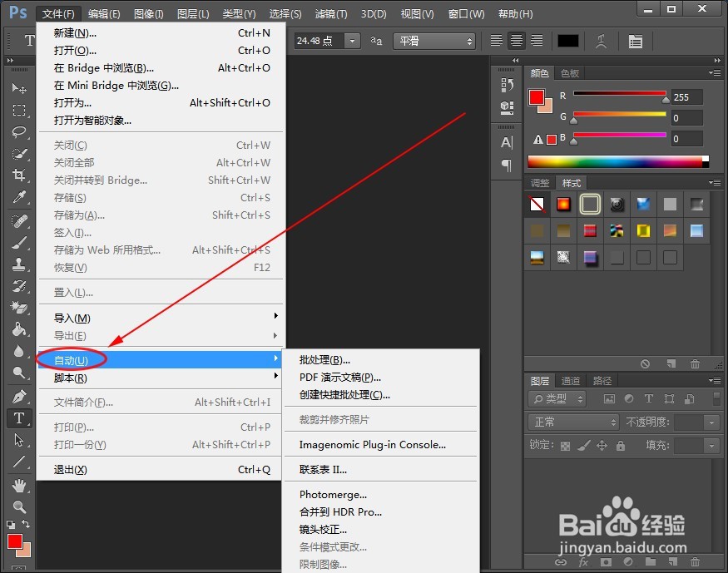This screenshot has height=573, width=728.
Task: Expand the 导入(M) submenu
Action: click(x=161, y=318)
